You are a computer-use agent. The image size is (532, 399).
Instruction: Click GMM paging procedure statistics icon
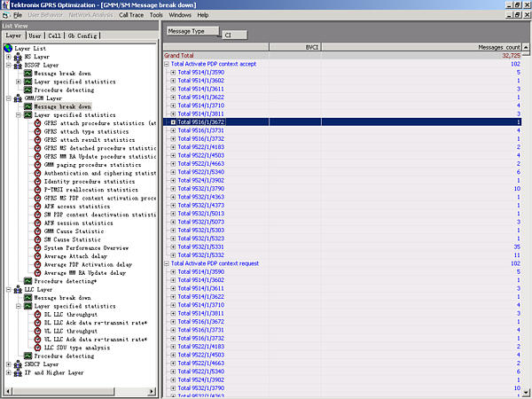click(x=37, y=165)
